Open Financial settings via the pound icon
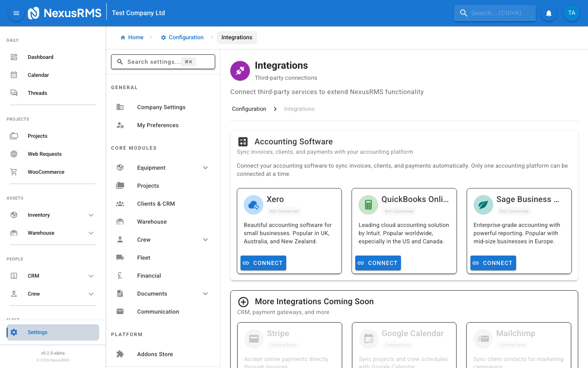The width and height of the screenshot is (588, 368). [120, 275]
